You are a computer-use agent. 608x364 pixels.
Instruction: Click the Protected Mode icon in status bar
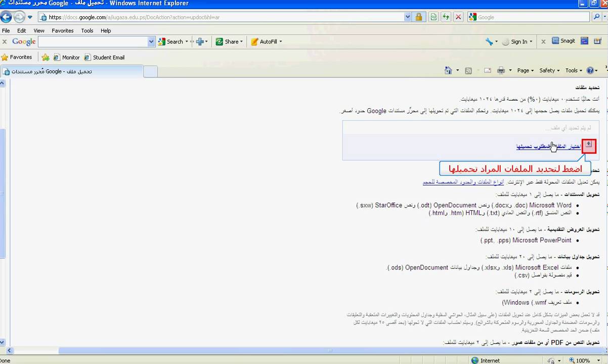coord(550,360)
